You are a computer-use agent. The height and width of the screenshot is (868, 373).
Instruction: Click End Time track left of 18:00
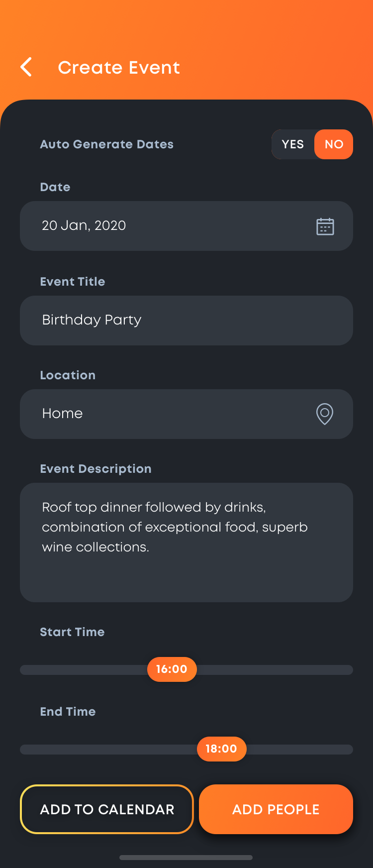point(109,750)
